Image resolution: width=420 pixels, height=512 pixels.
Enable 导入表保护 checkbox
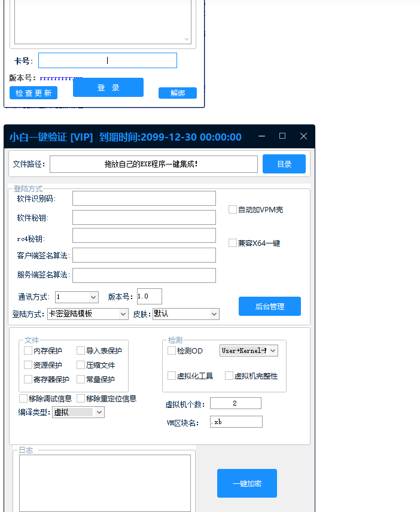(x=81, y=351)
